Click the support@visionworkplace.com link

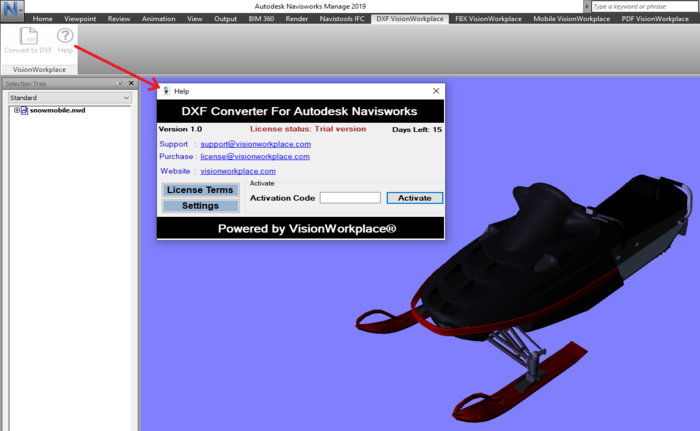point(256,144)
